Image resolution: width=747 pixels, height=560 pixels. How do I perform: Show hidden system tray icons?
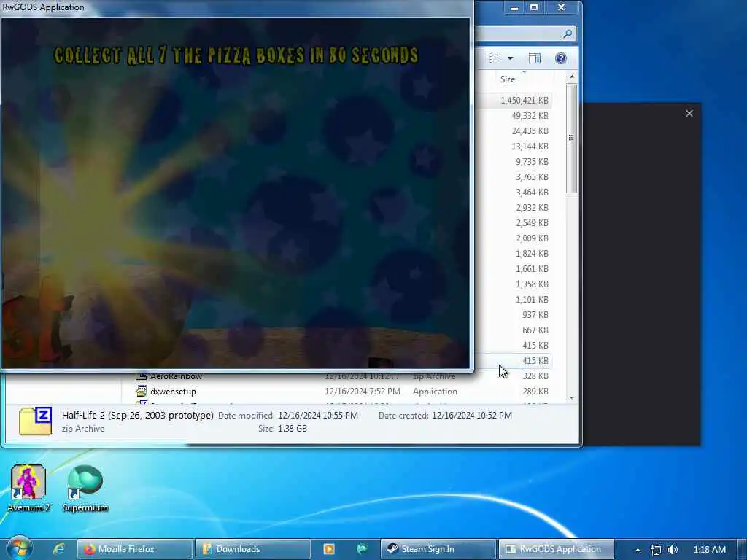tap(638, 550)
